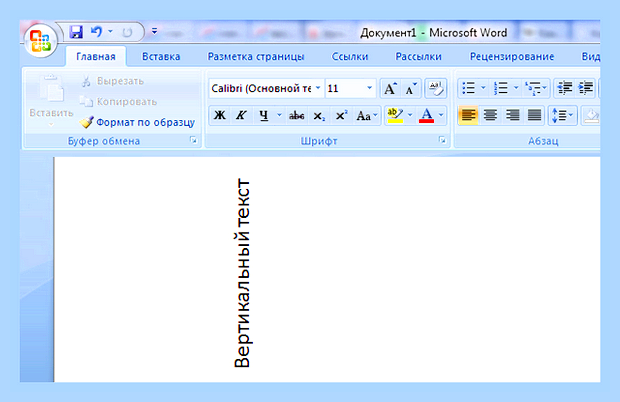
Task: Open the underline style dropdown arrow
Action: coord(279,115)
